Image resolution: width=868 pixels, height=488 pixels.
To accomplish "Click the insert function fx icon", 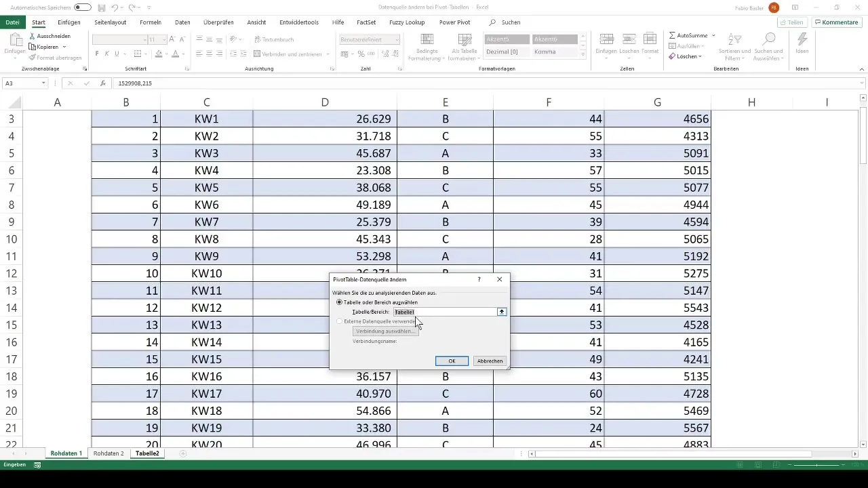I will coord(103,83).
